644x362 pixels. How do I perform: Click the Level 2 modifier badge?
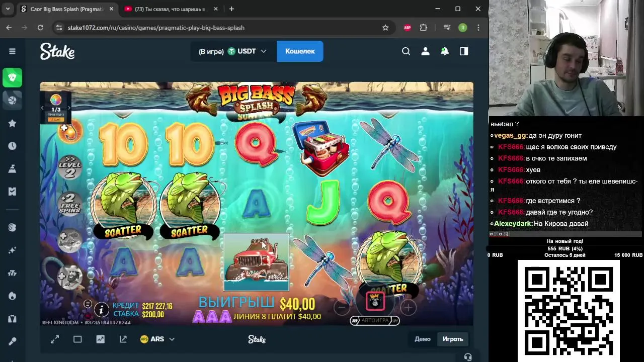pos(69,167)
